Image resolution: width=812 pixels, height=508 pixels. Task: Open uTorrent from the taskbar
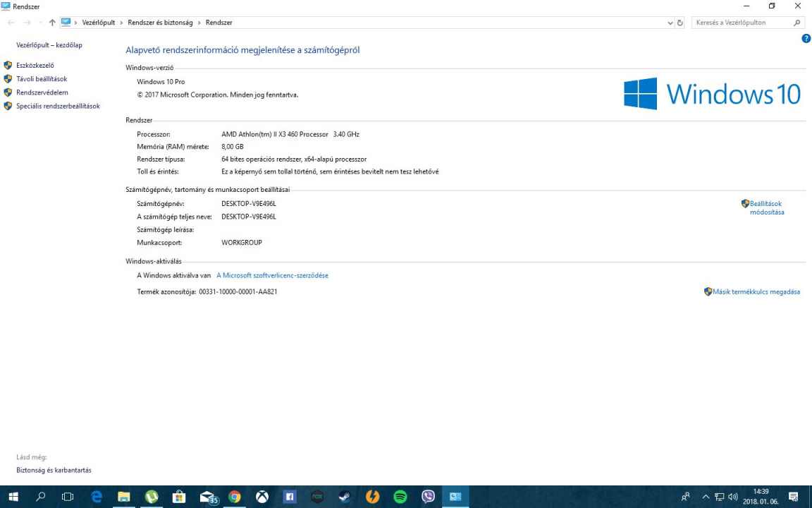152,497
